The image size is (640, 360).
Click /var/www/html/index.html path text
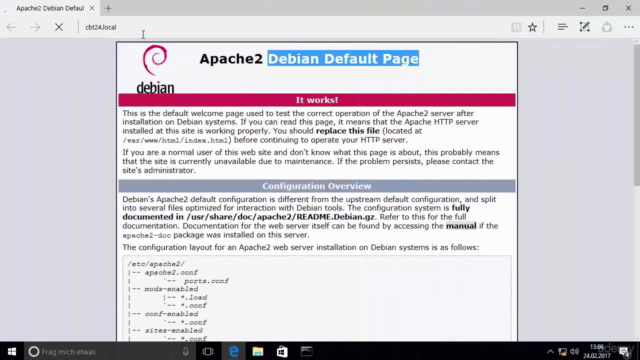[x=175, y=140]
